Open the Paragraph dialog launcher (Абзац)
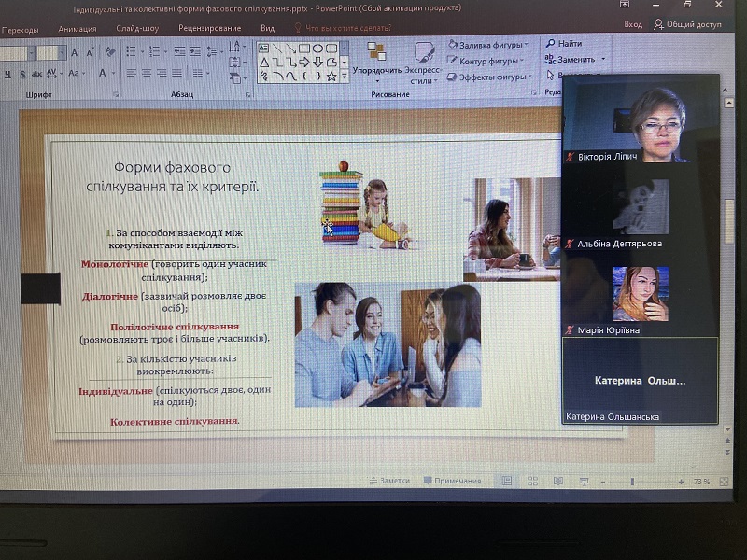Image resolution: width=747 pixels, height=560 pixels. 248,95
